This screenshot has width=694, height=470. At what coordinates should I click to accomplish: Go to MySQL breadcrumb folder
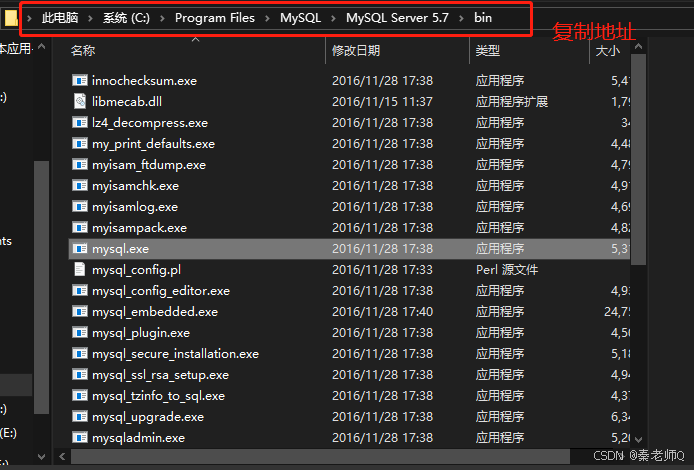point(301,18)
